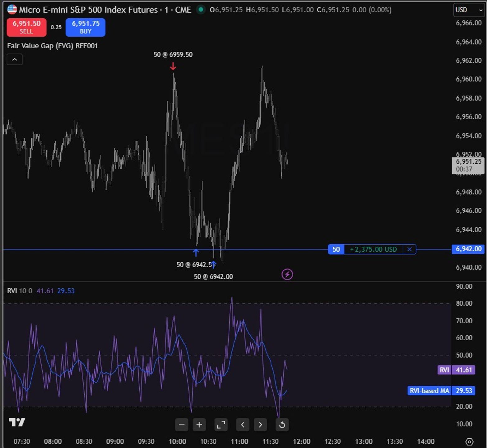This screenshot has height=448, width=487.
Task: Click the green market status dot
Action: click(201, 10)
